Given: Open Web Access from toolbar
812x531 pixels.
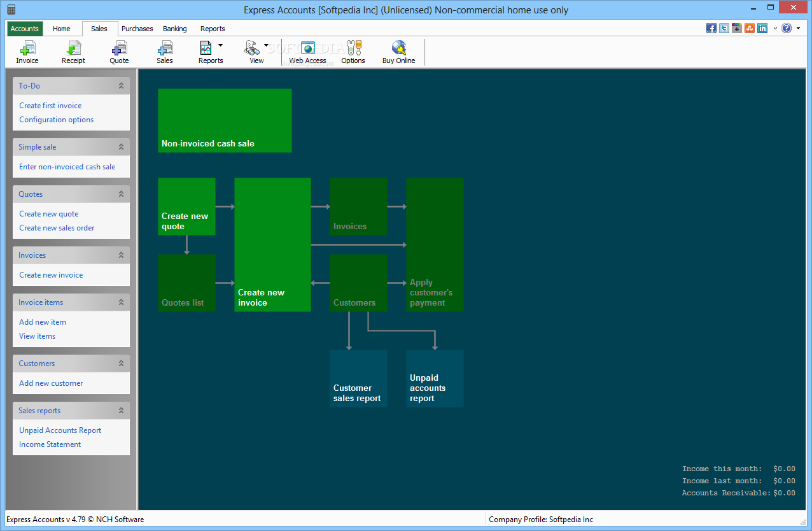Looking at the screenshot, I should pos(307,52).
